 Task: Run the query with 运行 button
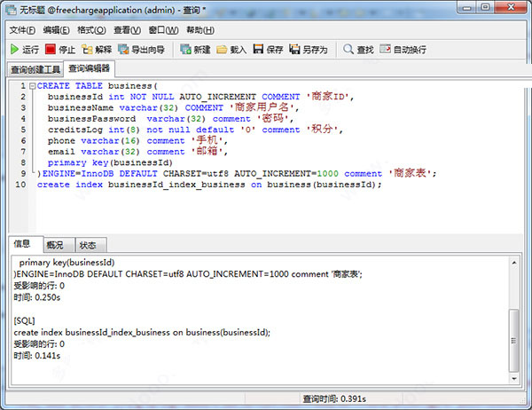25,50
